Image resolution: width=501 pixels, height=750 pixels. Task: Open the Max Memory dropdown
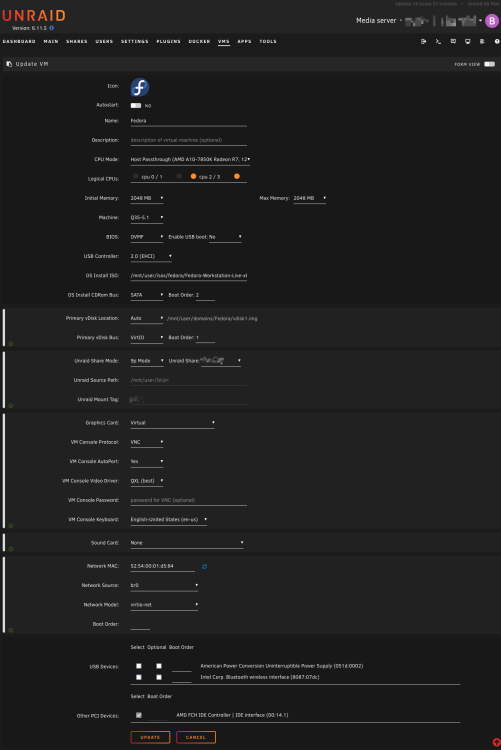pos(309,198)
